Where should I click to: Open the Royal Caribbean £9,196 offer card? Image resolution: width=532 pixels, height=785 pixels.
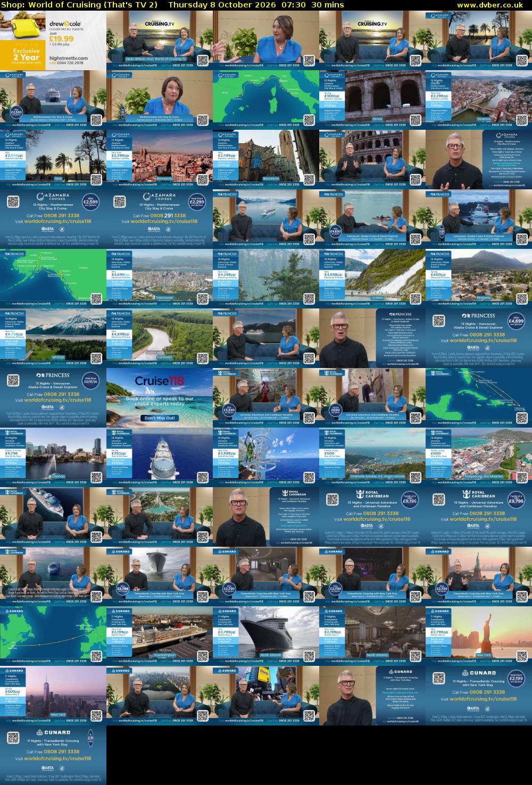tap(372, 517)
